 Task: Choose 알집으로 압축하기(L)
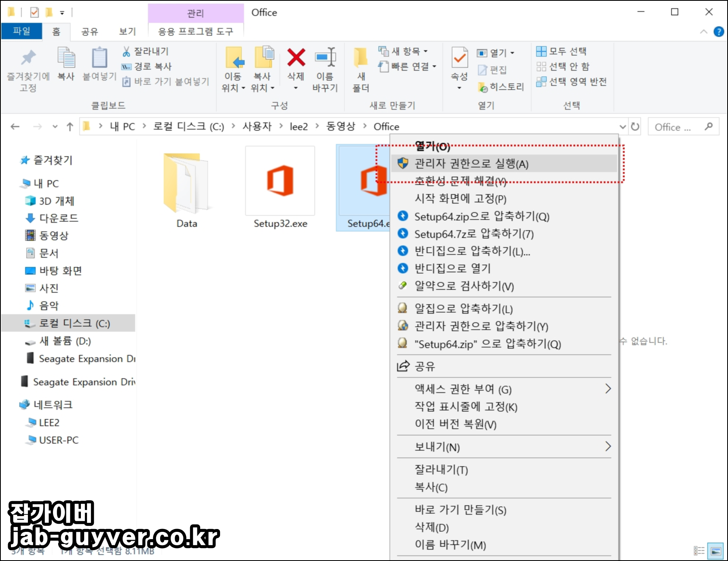click(x=504, y=308)
